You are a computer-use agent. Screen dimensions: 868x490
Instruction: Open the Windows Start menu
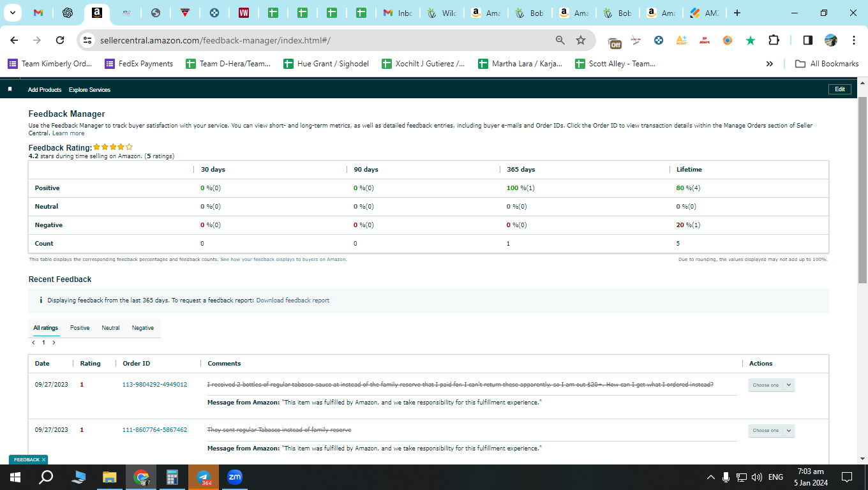(15, 477)
